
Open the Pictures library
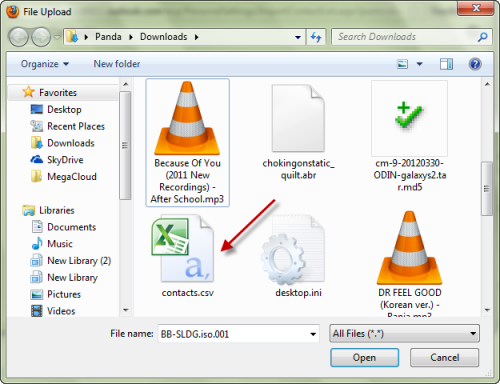point(64,294)
